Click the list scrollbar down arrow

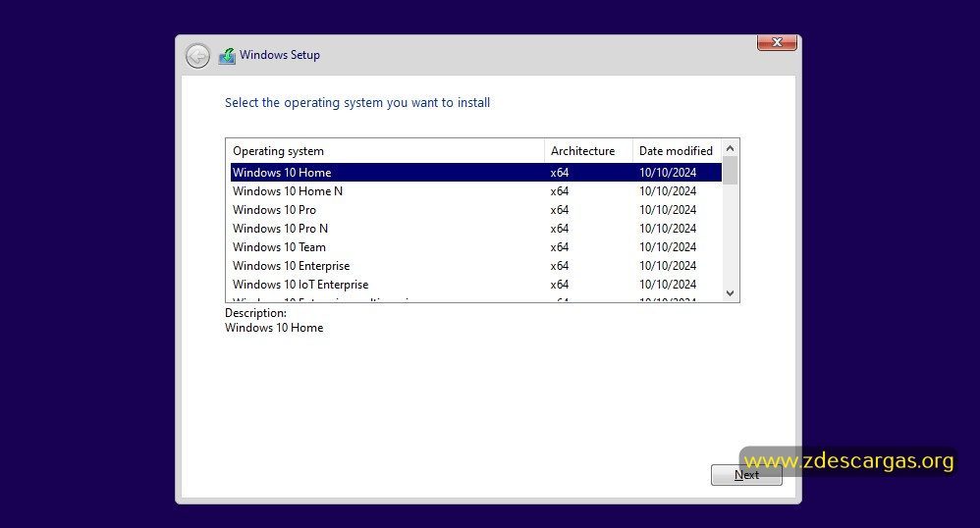point(730,293)
